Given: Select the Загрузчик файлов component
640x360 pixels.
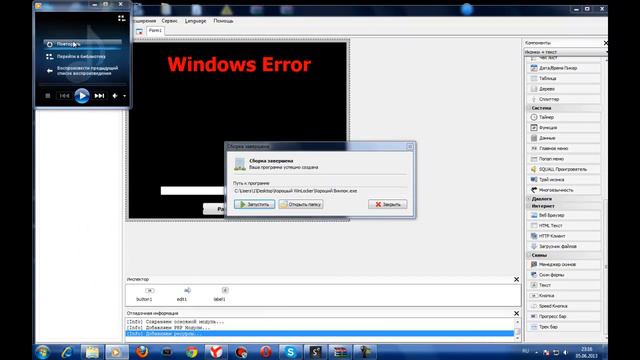Looking at the screenshot, I should pyautogui.click(x=564, y=246).
